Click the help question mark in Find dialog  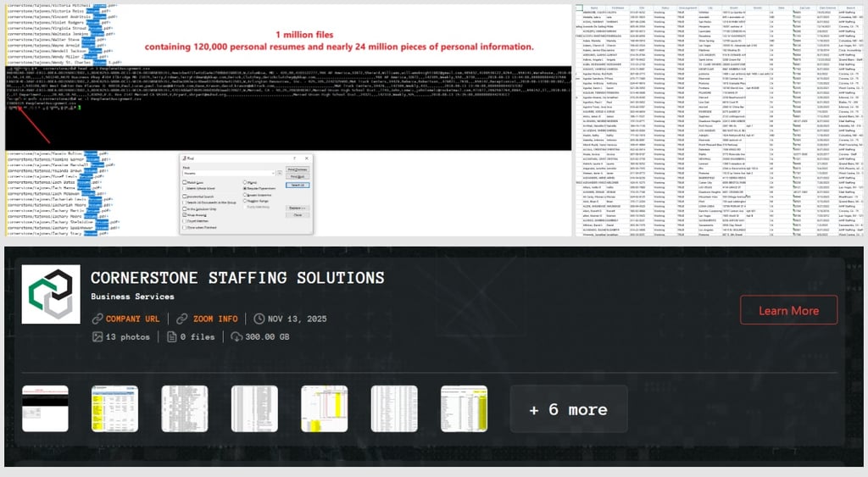[x=294, y=158]
